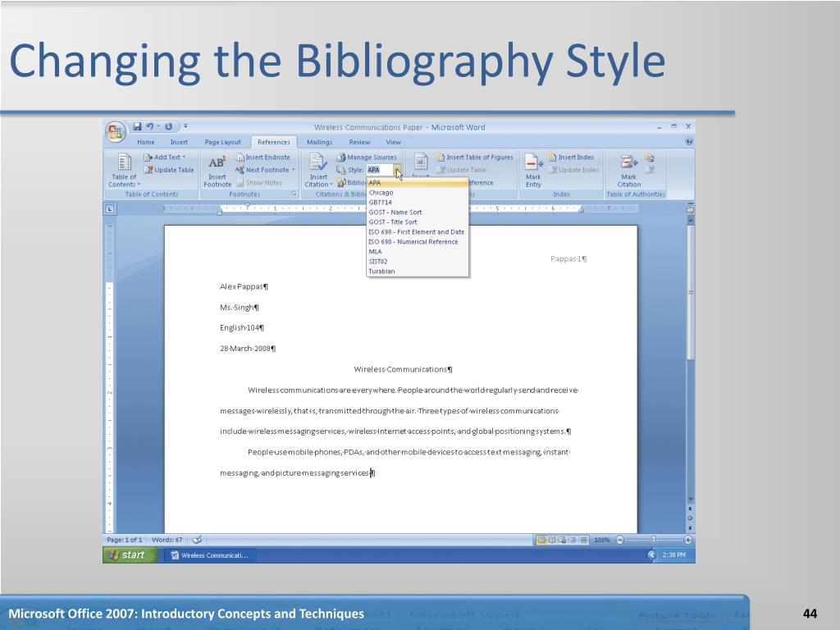Choose SIST02 from the style list
The width and height of the screenshot is (840, 630).
click(x=418, y=262)
